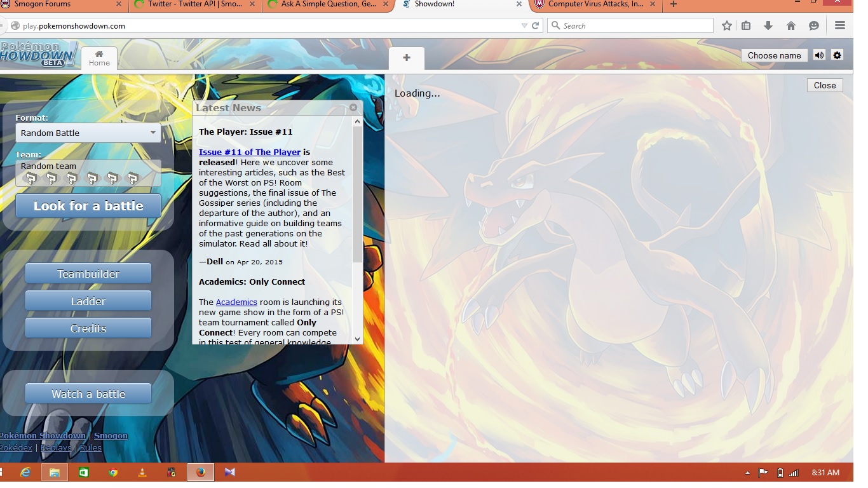The width and height of the screenshot is (868, 488).
Task: Open Firefox taskbar icon
Action: (x=201, y=472)
